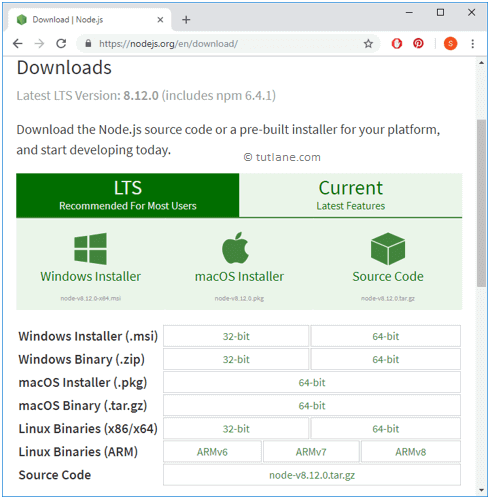490x499 pixels.
Task: Download macOS Binary (.tar.gz) 64-bit
Action: pos(312,406)
